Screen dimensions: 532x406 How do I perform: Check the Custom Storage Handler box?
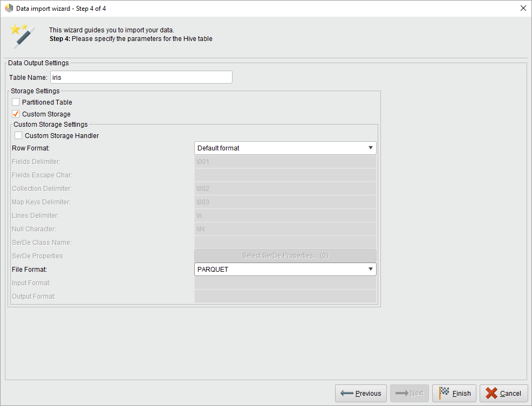tap(18, 135)
